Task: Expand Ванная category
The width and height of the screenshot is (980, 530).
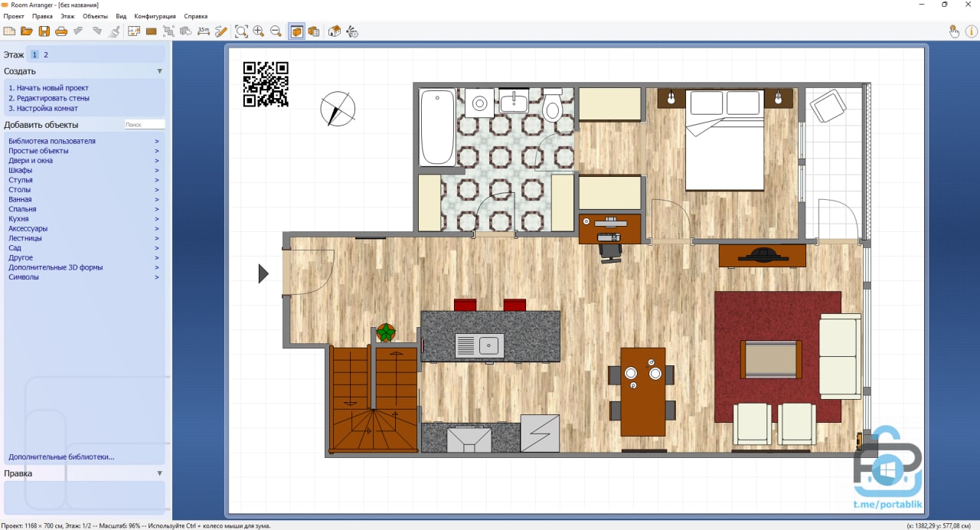Action: point(83,199)
